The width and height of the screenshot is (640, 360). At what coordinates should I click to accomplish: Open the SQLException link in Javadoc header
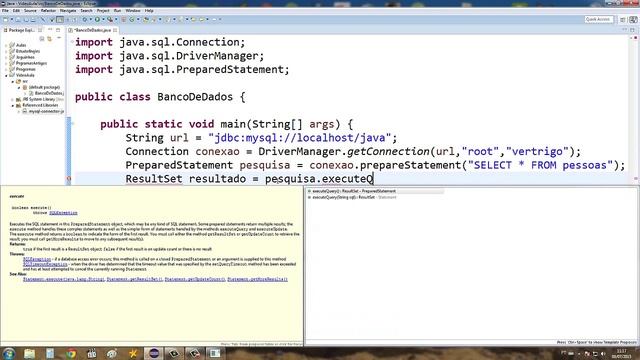[x=63, y=213]
